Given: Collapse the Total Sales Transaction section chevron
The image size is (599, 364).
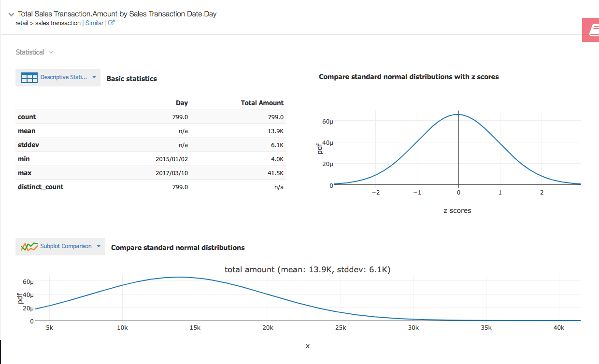Looking at the screenshot, I should [11, 14].
